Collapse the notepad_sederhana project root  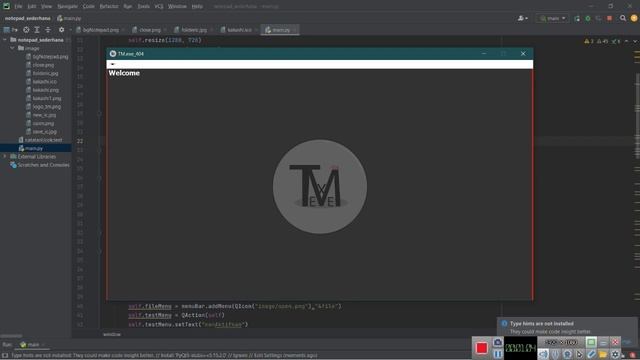5,40
